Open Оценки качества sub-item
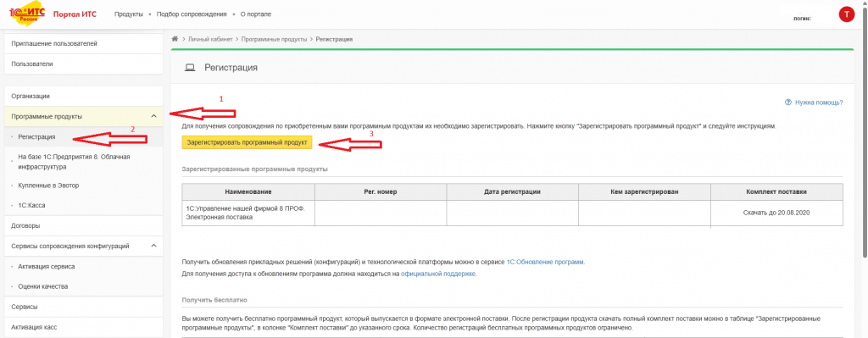 click(84, 286)
